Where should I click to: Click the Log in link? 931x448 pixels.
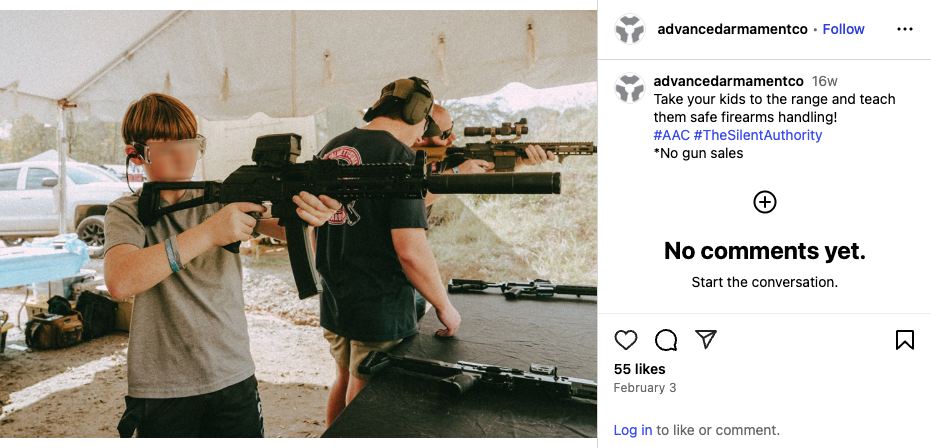(x=633, y=430)
